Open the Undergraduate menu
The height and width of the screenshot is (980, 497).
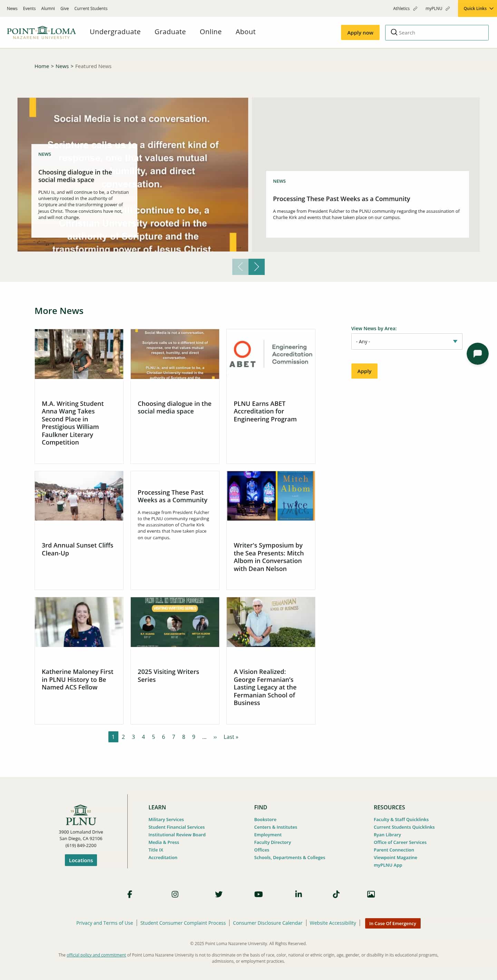[x=115, y=32]
